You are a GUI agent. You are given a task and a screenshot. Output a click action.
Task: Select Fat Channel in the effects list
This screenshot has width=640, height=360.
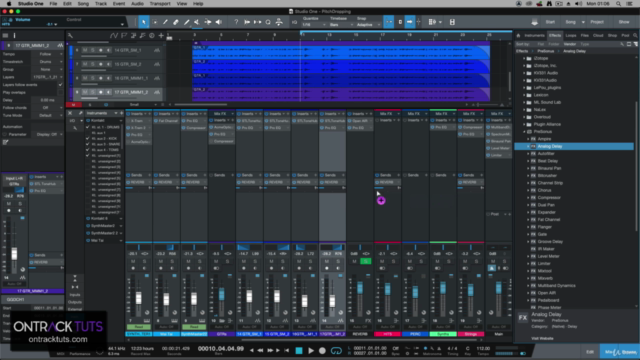pyautogui.click(x=549, y=220)
